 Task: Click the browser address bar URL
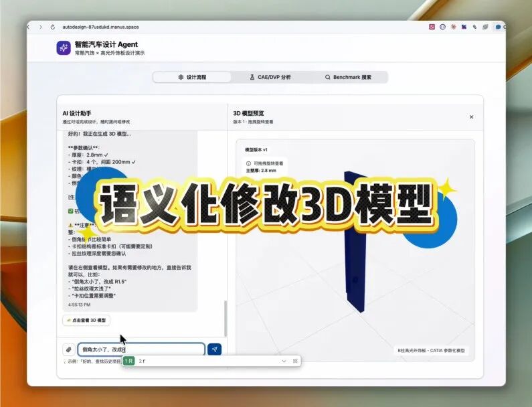tap(100, 27)
